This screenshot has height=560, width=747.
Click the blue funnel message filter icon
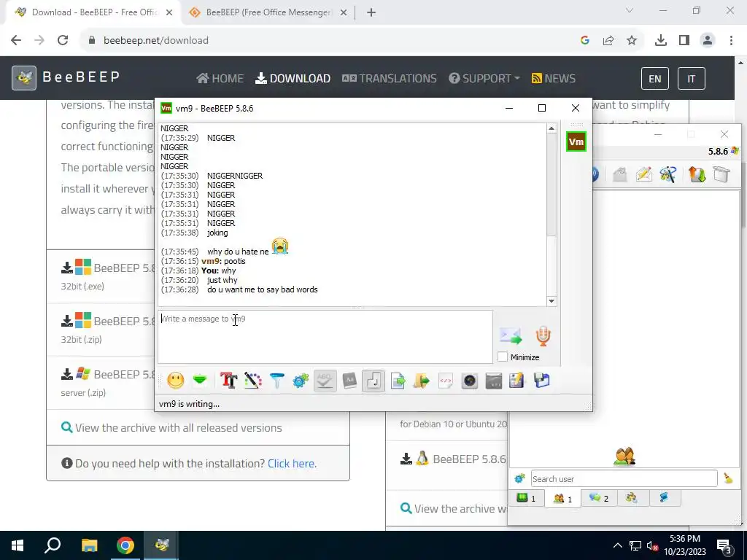coord(276,381)
